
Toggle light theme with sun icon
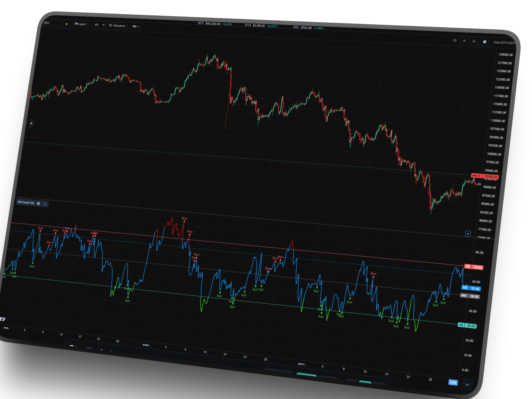point(454,41)
